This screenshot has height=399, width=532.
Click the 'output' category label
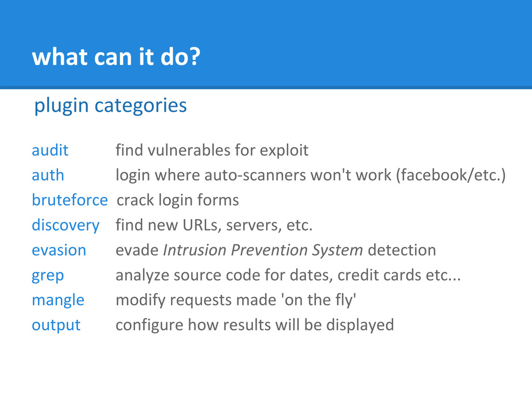click(56, 325)
